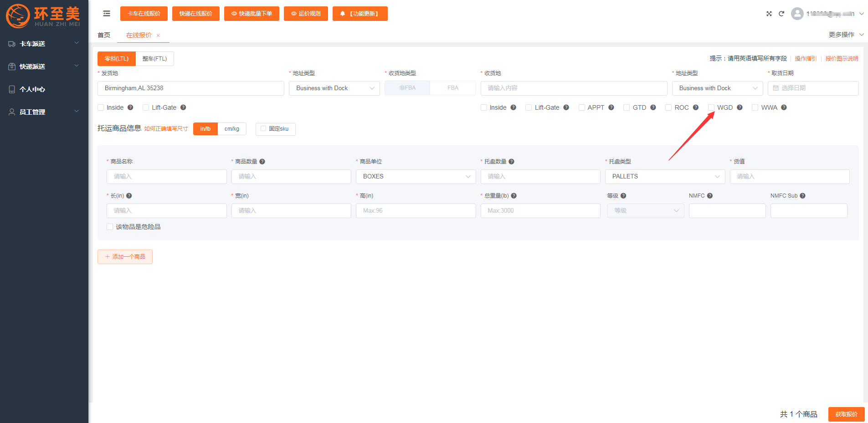
Task: Click the refresh page icon
Action: 781,14
